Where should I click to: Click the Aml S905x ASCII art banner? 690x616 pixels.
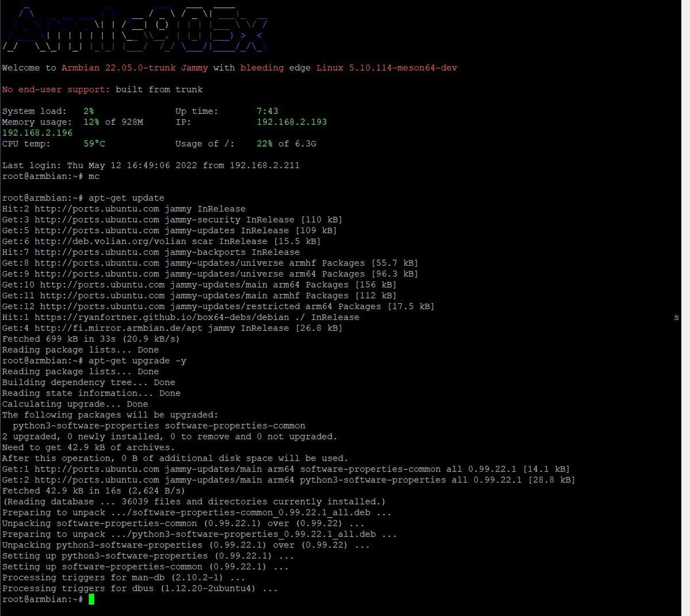134,29
